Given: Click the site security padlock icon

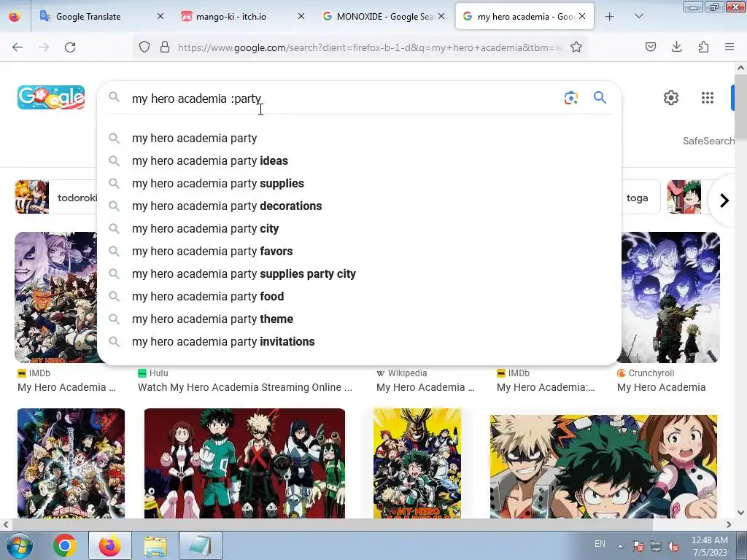Looking at the screenshot, I should click(x=165, y=47).
